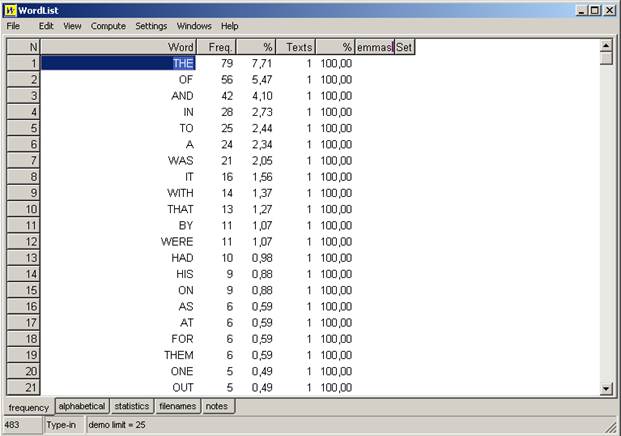621x436 pixels.
Task: Click the WordList application title bar icon
Action: coord(10,9)
